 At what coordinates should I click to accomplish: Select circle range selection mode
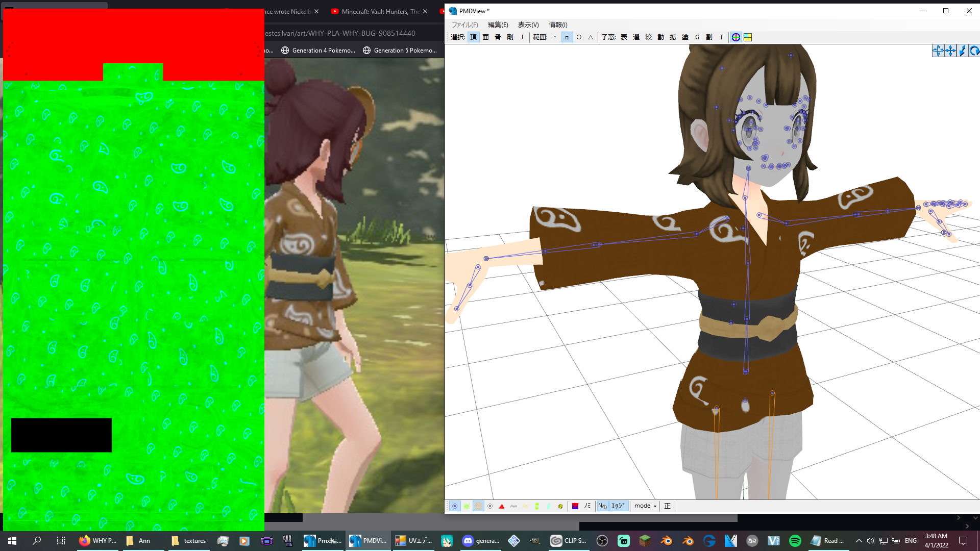pos(579,37)
